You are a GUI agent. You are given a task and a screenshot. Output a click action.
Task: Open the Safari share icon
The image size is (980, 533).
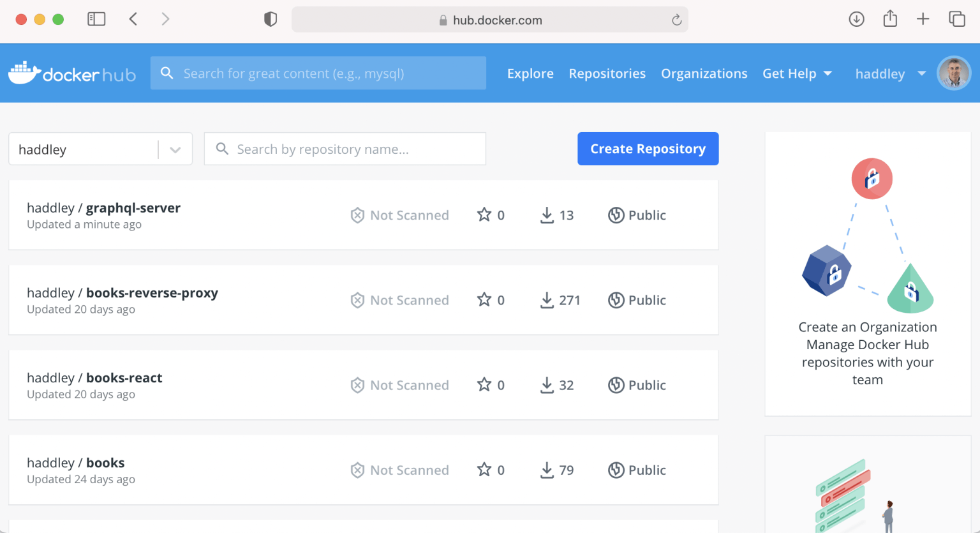tap(890, 19)
